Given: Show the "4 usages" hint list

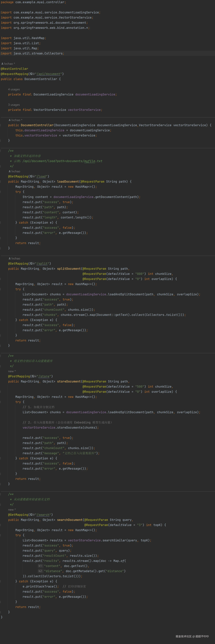Looking at the screenshot, I should click(x=14, y=89).
